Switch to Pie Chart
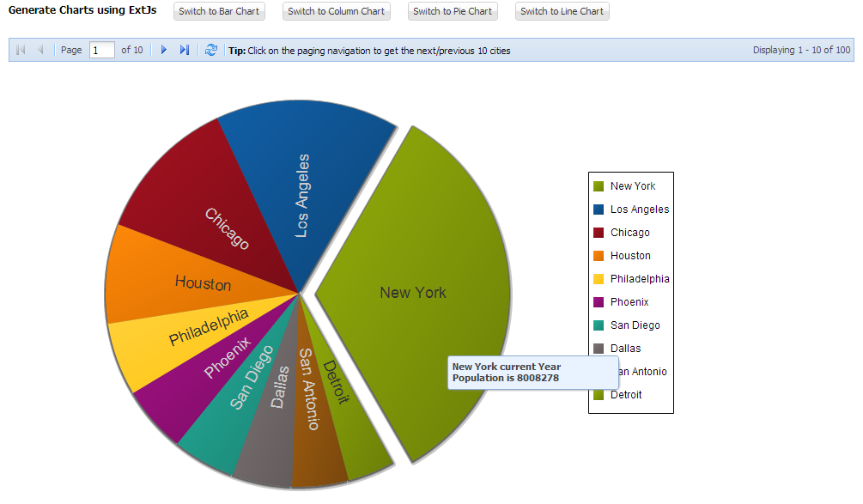Image resolution: width=863 pixels, height=504 pixels. (453, 11)
